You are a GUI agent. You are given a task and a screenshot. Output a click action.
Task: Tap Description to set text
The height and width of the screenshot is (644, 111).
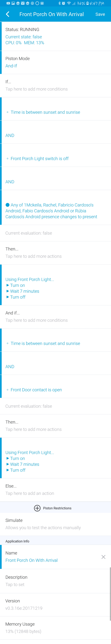(x=55, y=581)
